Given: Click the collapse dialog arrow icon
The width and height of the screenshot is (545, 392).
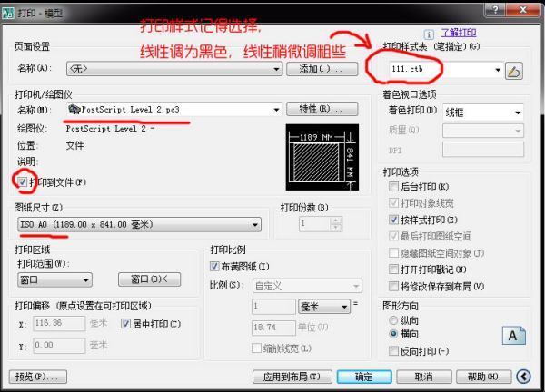Looking at the screenshot, I should click(524, 377).
